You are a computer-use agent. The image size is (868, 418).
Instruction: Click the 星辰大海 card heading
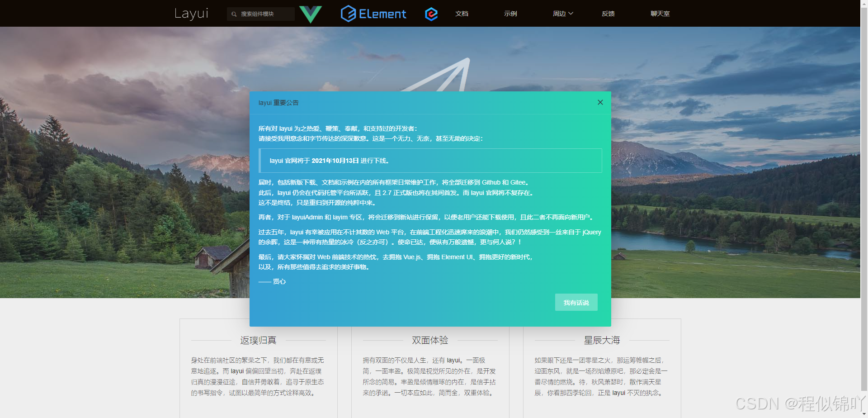tap(602, 340)
